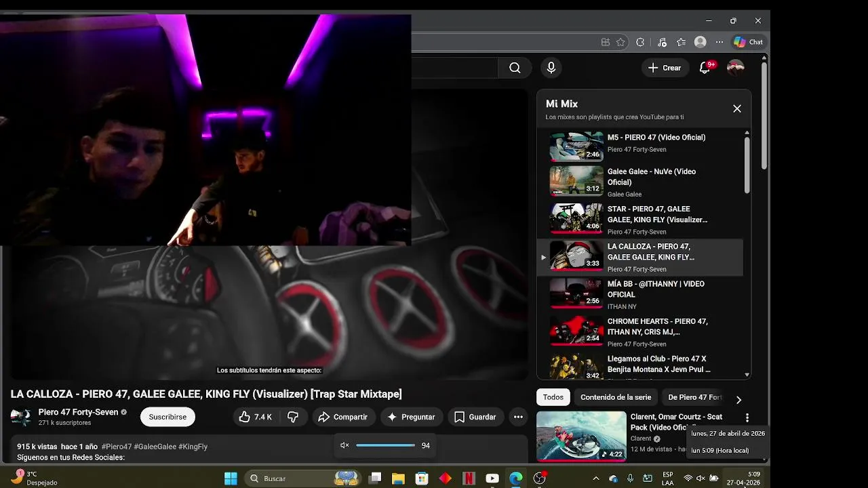868x488 pixels.
Task: Open more actions three-dot menu under video
Action: click(x=518, y=417)
